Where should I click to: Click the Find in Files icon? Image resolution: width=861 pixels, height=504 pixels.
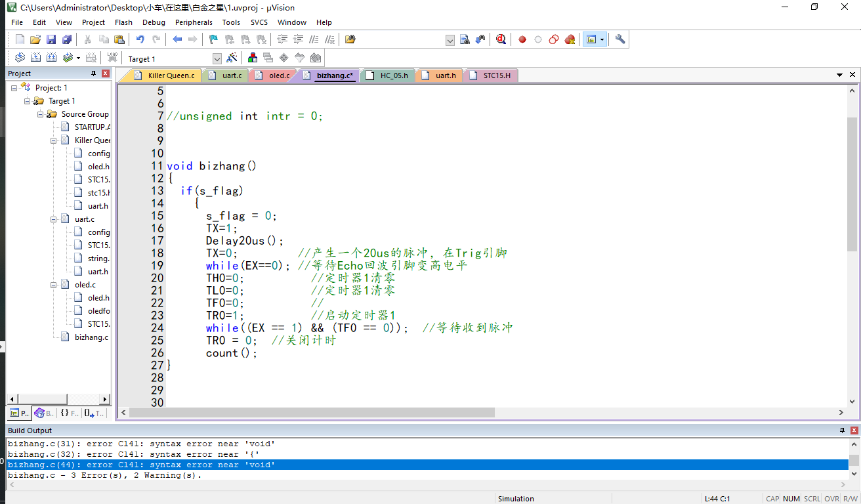350,39
